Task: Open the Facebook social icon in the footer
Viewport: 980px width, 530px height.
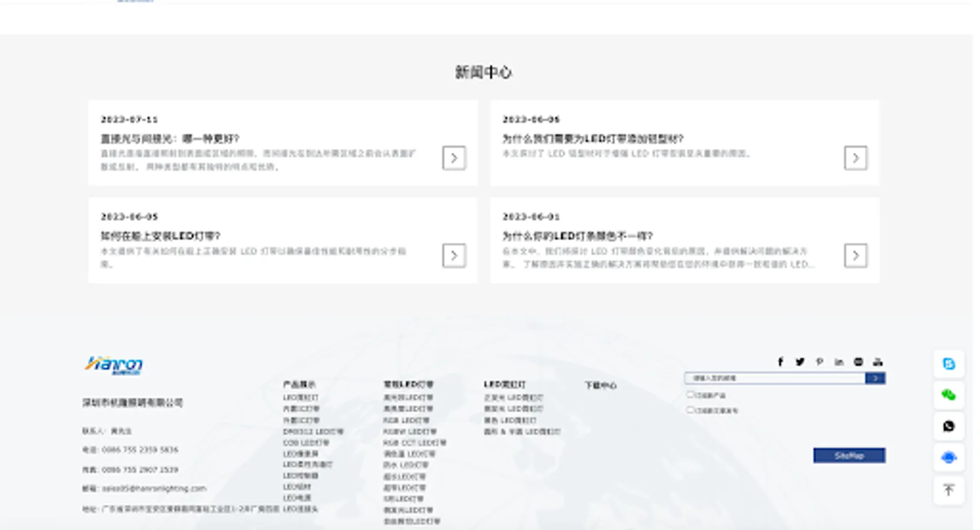Action: tap(780, 362)
